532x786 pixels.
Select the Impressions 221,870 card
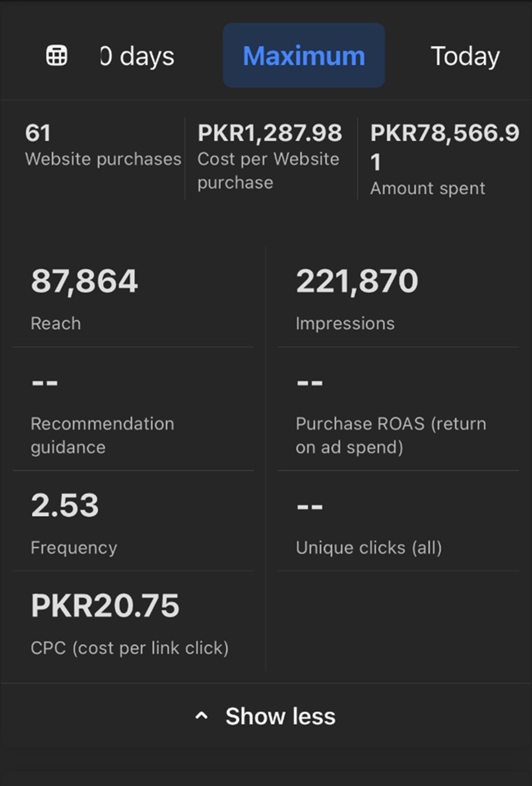398,298
